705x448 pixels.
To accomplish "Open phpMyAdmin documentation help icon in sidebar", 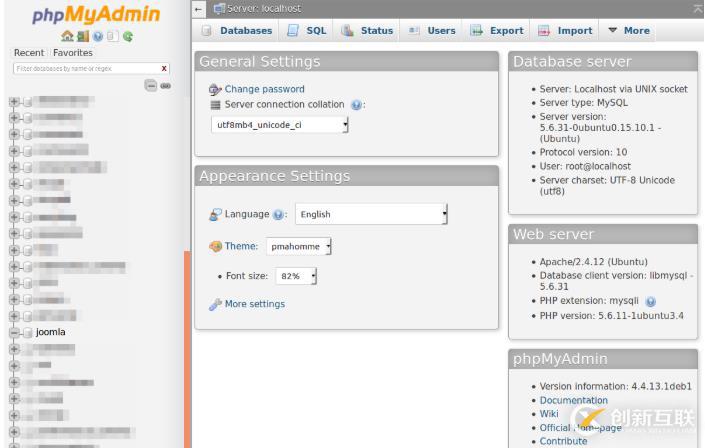I will pos(98,36).
